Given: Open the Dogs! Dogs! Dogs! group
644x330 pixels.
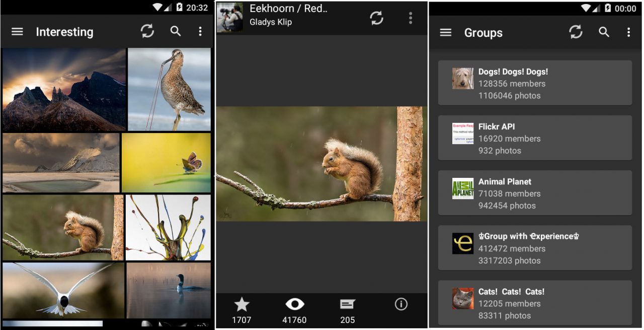Looking at the screenshot, I should pos(534,83).
